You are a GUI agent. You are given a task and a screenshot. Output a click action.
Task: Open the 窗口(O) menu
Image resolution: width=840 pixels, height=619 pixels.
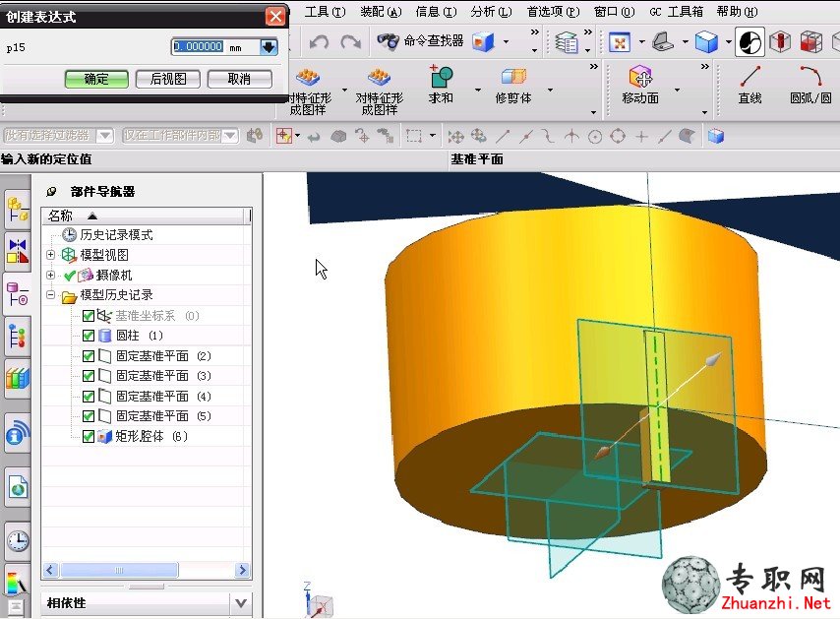click(615, 12)
